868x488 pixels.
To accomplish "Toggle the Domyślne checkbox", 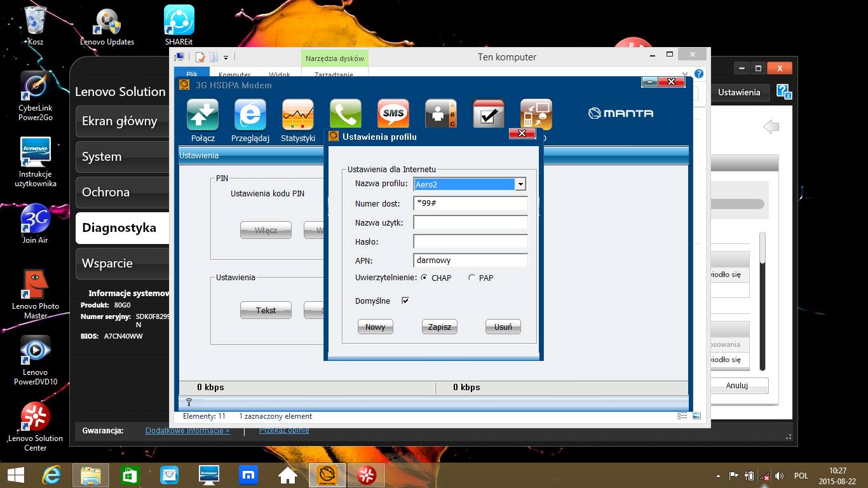I will 405,301.
